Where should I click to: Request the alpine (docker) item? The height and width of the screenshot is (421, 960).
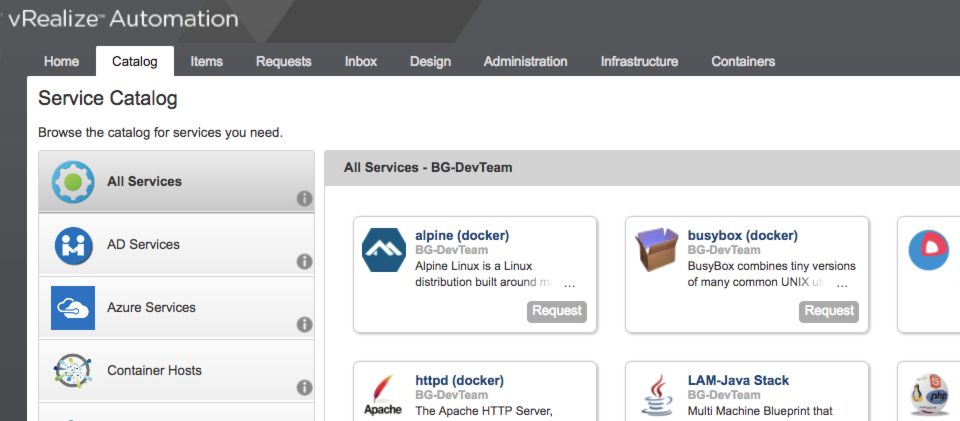click(x=557, y=311)
